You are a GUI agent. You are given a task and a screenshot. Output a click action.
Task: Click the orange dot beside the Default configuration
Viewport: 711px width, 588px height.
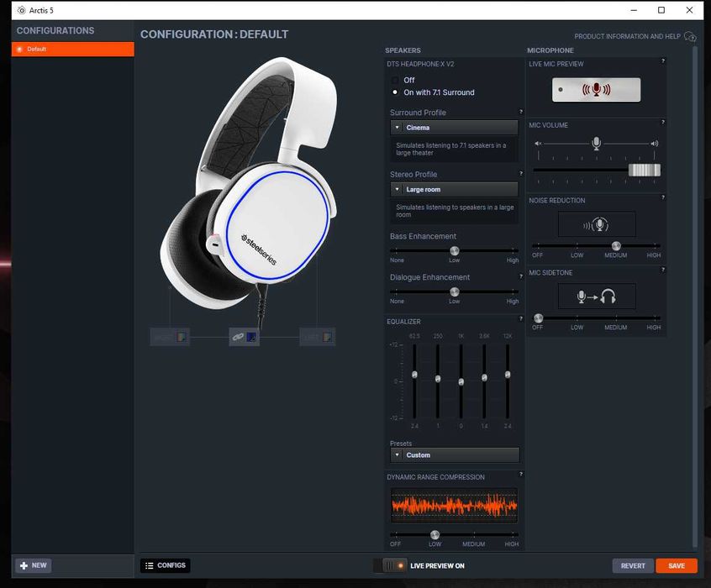coord(19,49)
